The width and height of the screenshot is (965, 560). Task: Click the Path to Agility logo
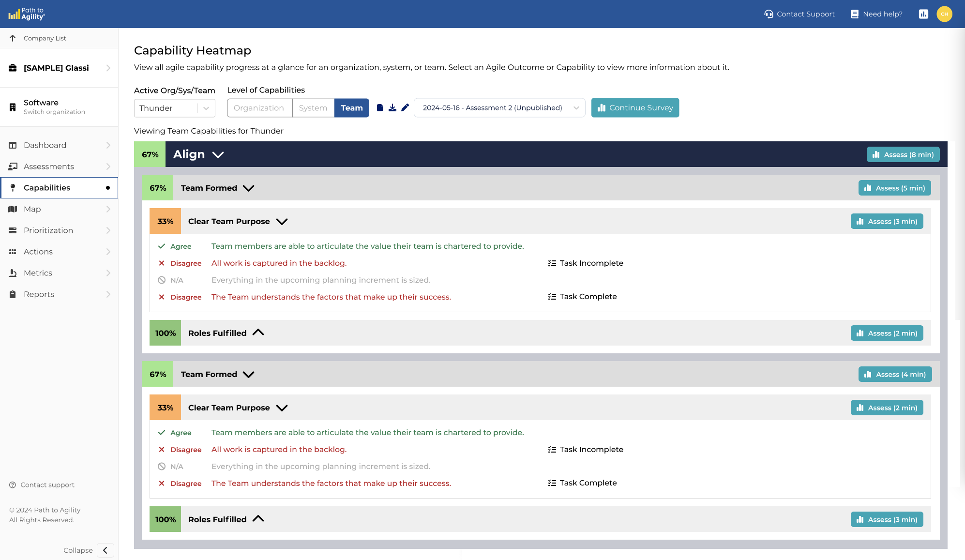[27, 14]
